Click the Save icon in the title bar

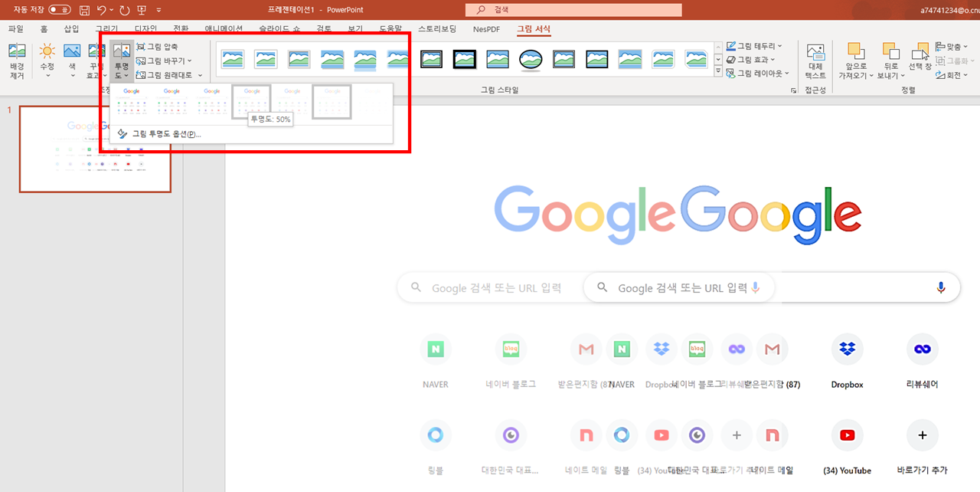[84, 10]
